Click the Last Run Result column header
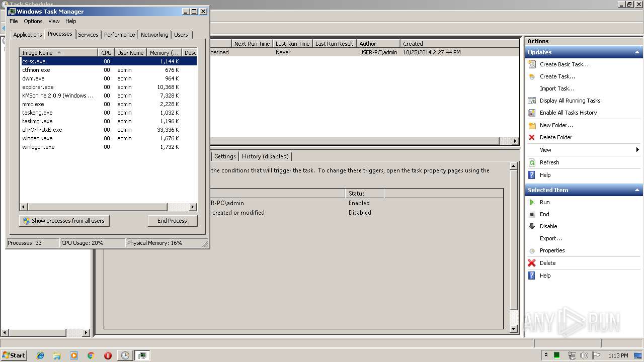The image size is (644, 362). [334, 44]
